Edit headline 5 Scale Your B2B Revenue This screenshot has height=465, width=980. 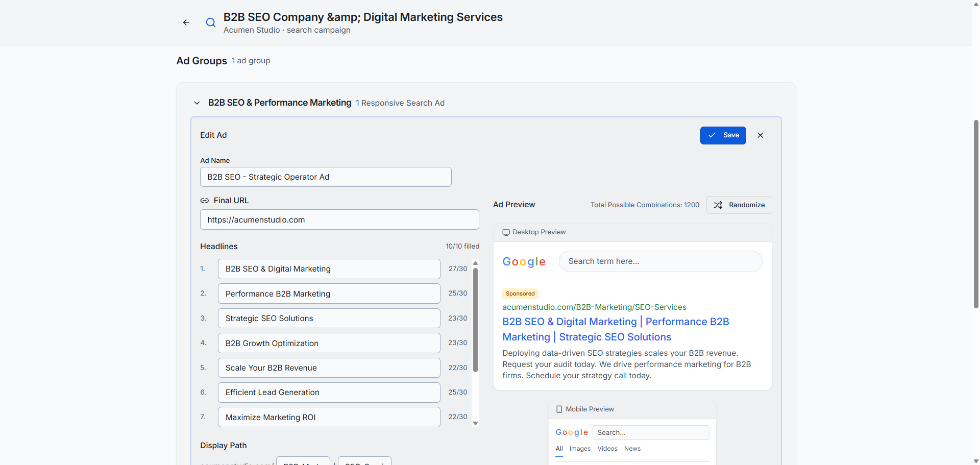tap(329, 368)
